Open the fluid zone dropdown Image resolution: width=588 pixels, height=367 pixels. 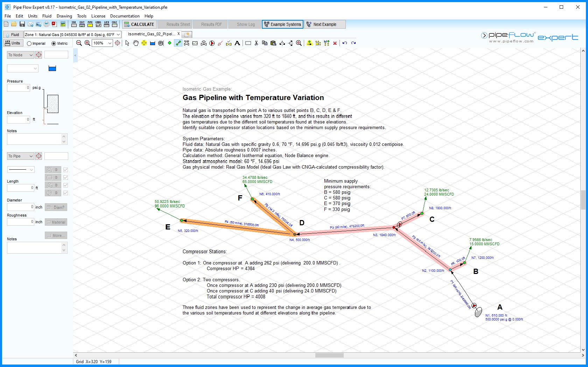pos(118,35)
